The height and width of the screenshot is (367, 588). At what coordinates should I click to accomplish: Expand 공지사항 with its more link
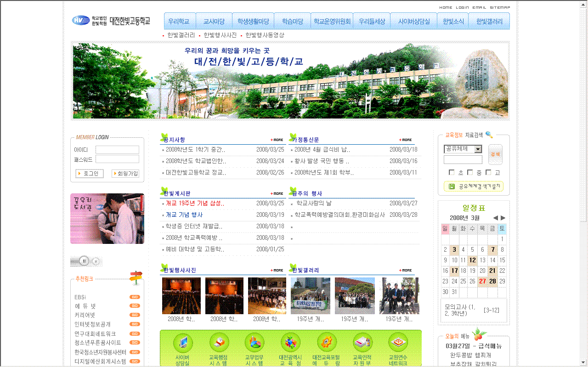(277, 140)
